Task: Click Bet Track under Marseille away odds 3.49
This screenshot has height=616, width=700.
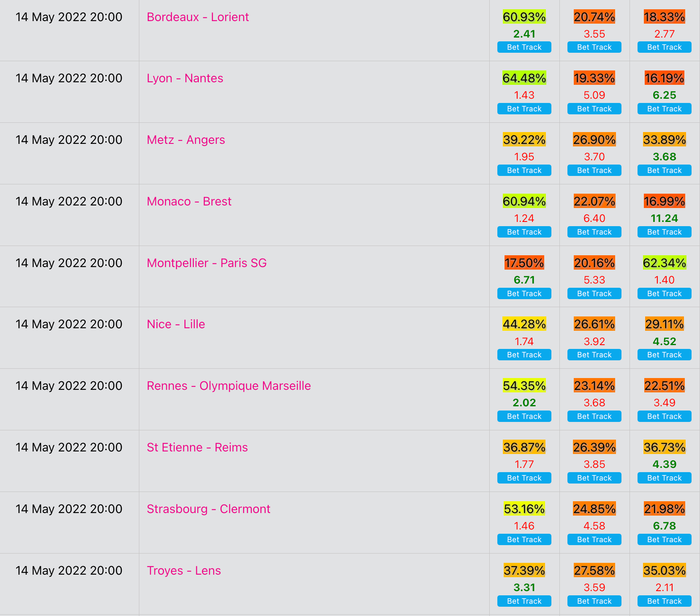Action: click(x=665, y=416)
